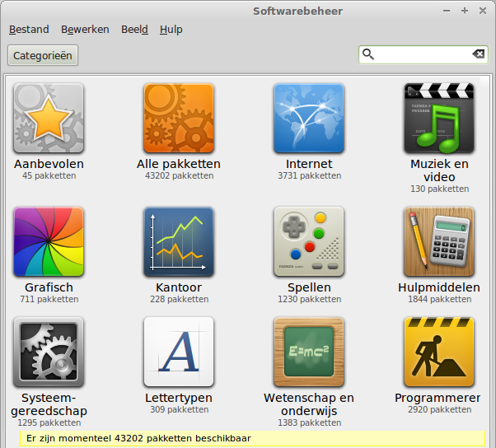Open the Hulpmiddelen calculator icon
Image resolution: width=496 pixels, height=448 pixels.
tap(439, 241)
